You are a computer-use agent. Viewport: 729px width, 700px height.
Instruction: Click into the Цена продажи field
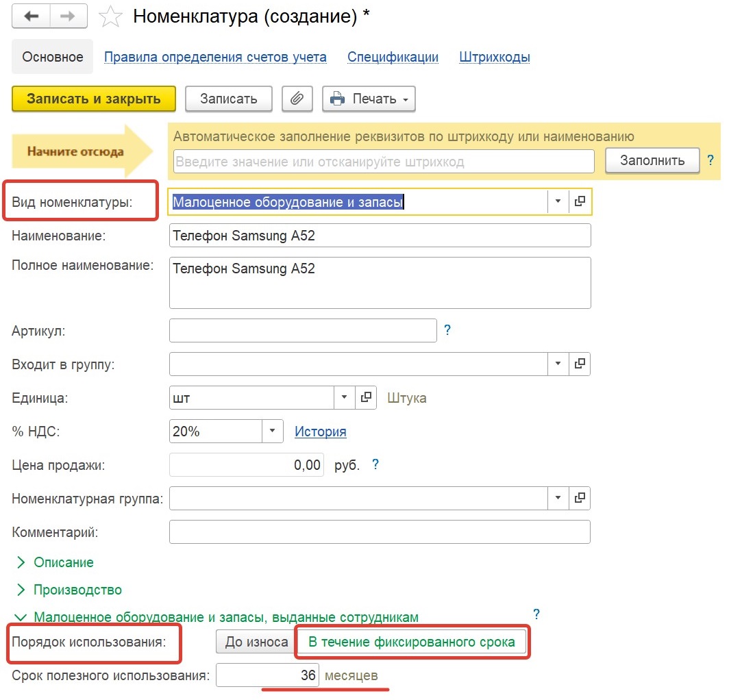point(247,465)
